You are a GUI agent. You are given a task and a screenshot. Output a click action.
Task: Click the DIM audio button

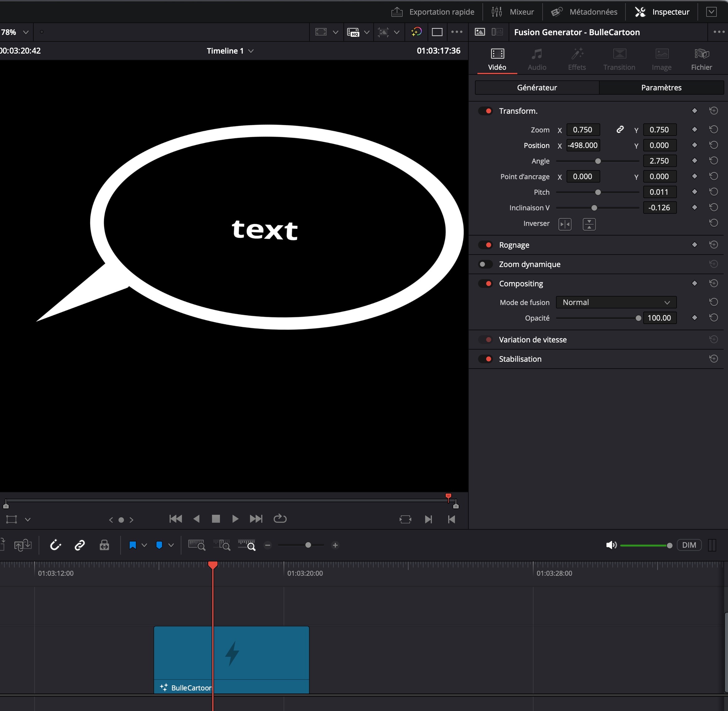(689, 545)
